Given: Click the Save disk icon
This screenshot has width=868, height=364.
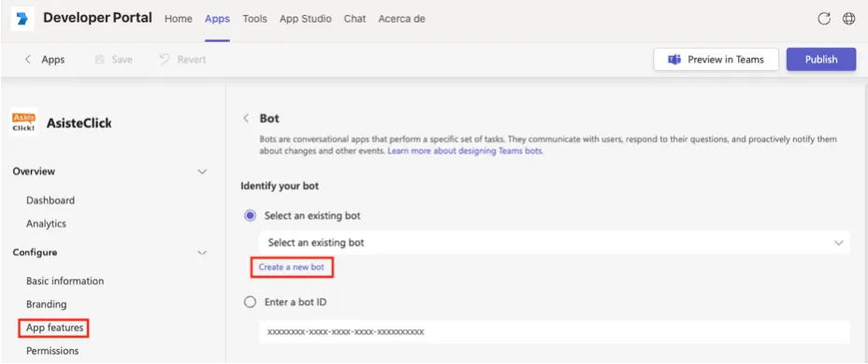Looking at the screenshot, I should click(100, 59).
